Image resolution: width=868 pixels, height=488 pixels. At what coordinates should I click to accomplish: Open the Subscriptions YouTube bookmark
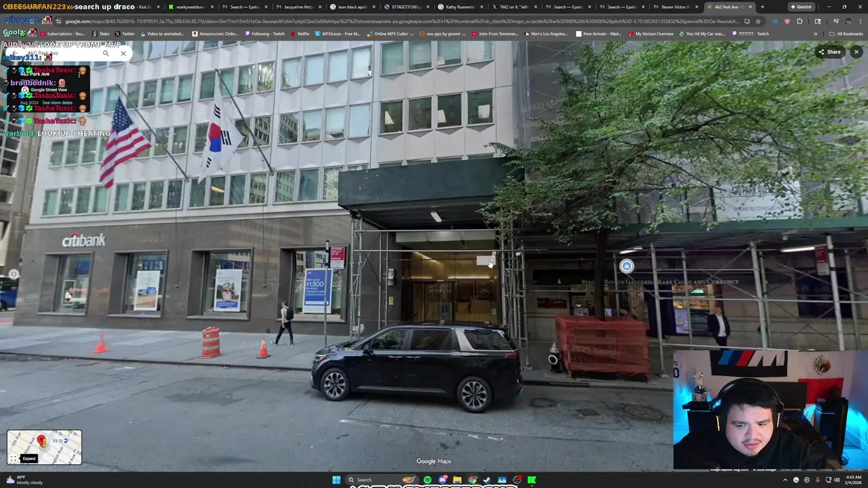coord(63,34)
